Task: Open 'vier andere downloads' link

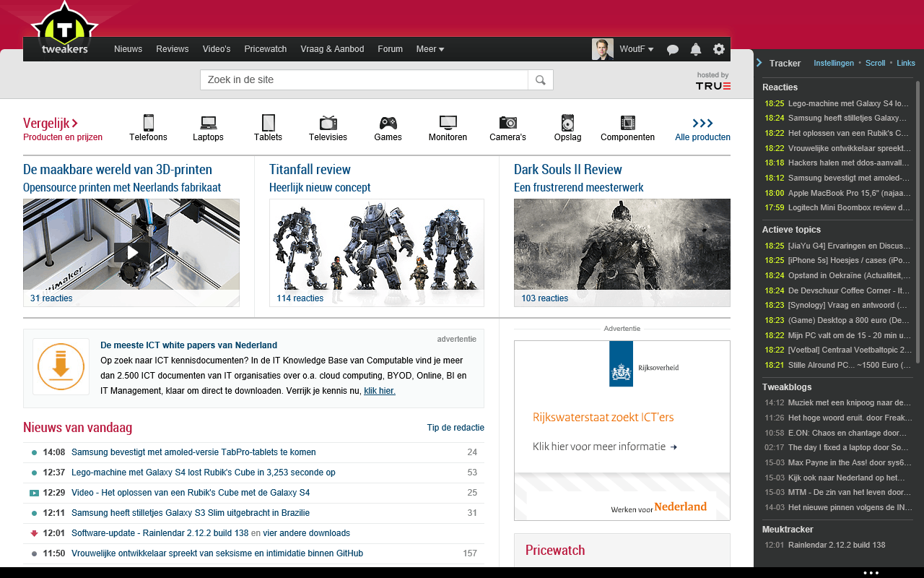Action: (307, 533)
